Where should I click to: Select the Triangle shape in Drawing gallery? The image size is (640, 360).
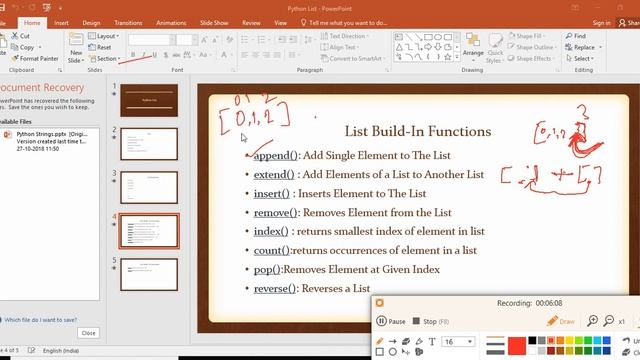(399, 47)
